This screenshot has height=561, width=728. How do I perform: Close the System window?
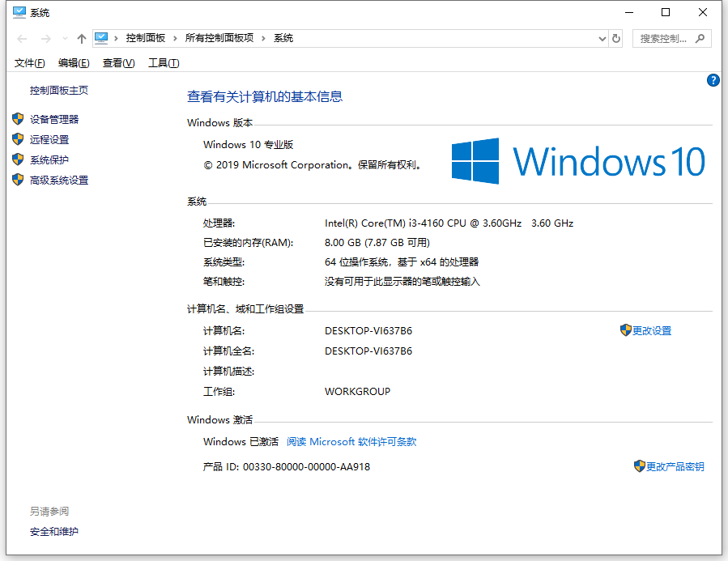[702, 12]
